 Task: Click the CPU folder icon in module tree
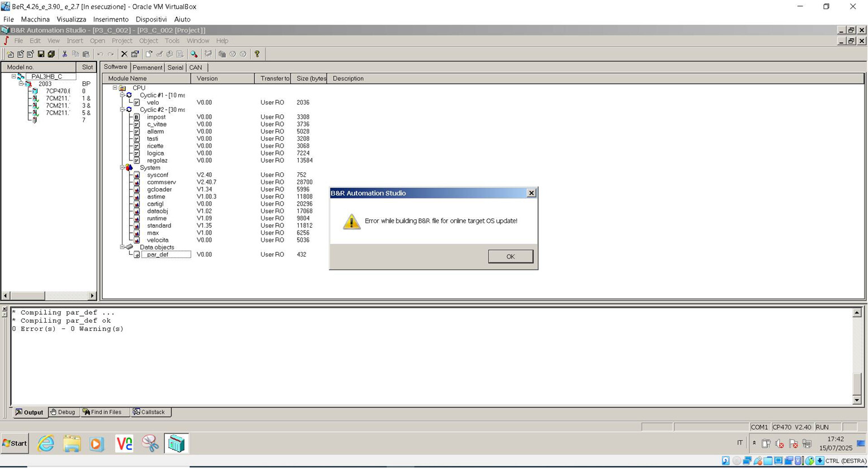click(x=123, y=88)
